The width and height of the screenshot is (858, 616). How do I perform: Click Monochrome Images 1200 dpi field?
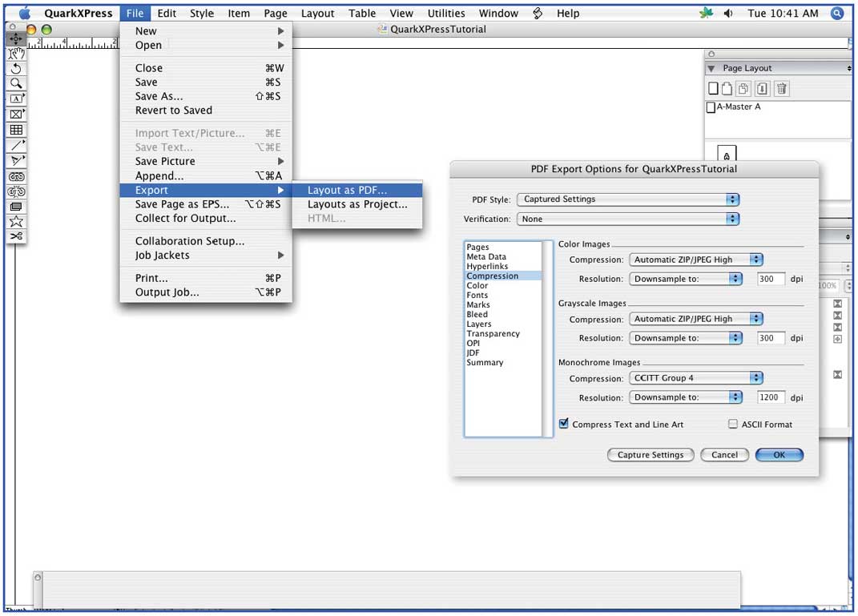tap(771, 397)
